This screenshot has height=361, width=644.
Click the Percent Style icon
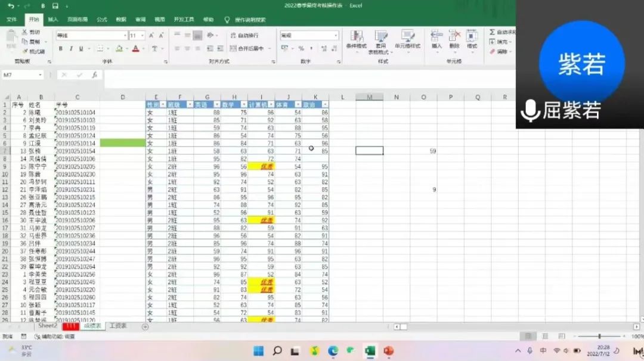pyautogui.click(x=301, y=48)
